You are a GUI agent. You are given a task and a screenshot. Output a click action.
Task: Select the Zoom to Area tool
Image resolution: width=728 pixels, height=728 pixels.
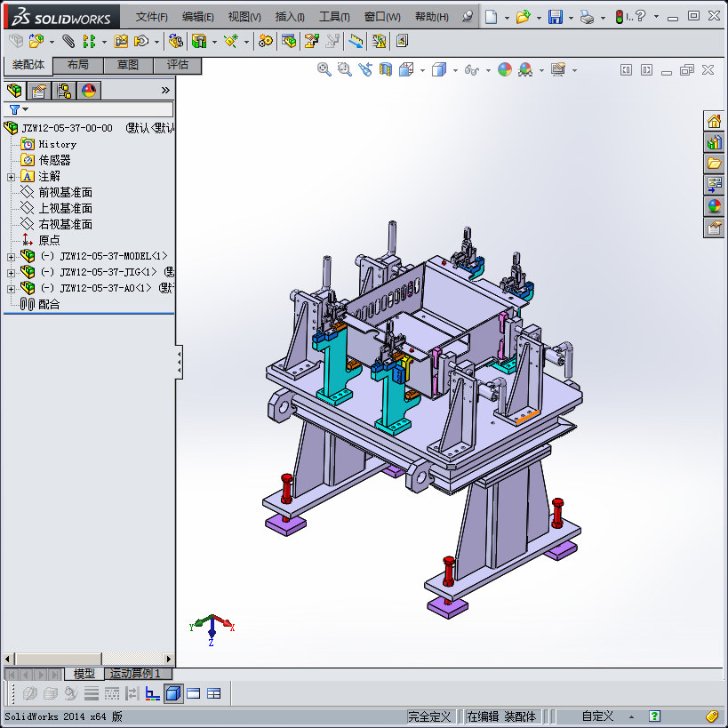[345, 69]
